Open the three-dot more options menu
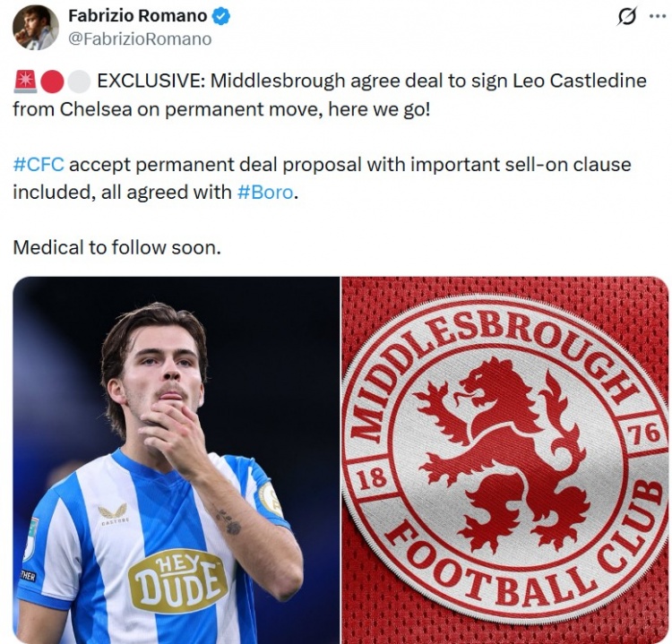Image resolution: width=672 pixels, height=644 pixels. click(658, 16)
